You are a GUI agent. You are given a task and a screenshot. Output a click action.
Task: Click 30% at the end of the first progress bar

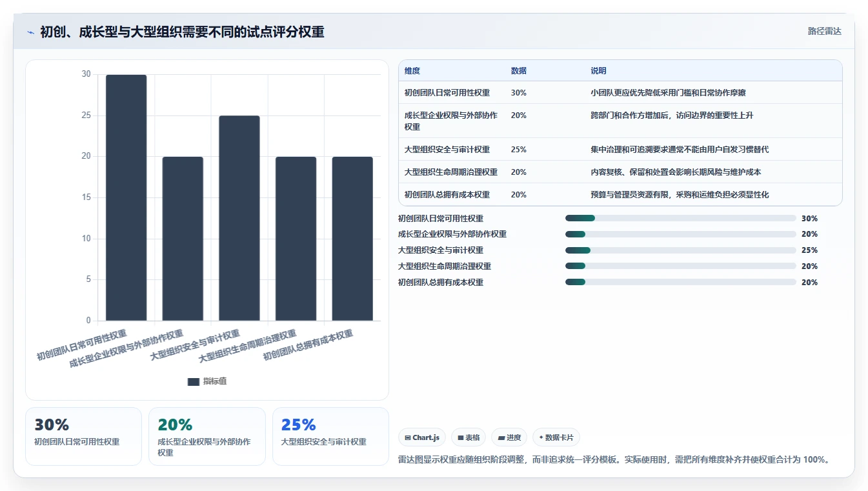pyautogui.click(x=809, y=219)
